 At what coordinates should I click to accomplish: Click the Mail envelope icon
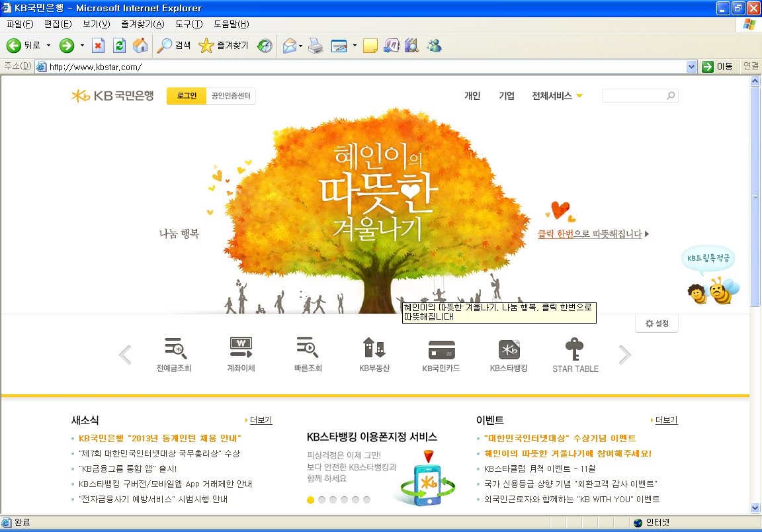coord(290,46)
